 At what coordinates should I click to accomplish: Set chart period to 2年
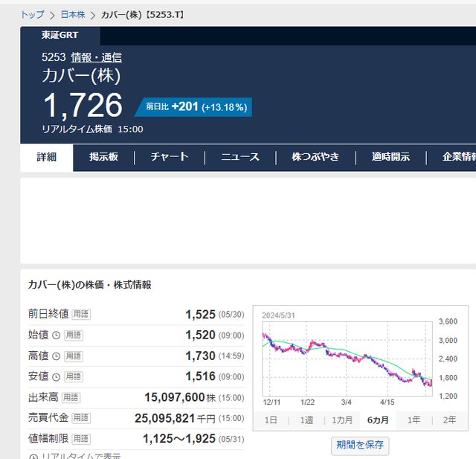point(449,420)
